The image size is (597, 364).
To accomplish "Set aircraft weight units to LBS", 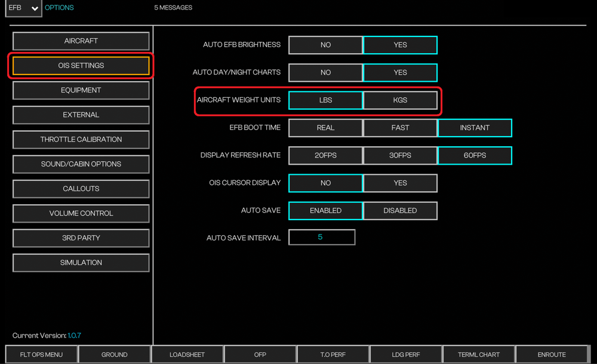I will click(x=325, y=100).
